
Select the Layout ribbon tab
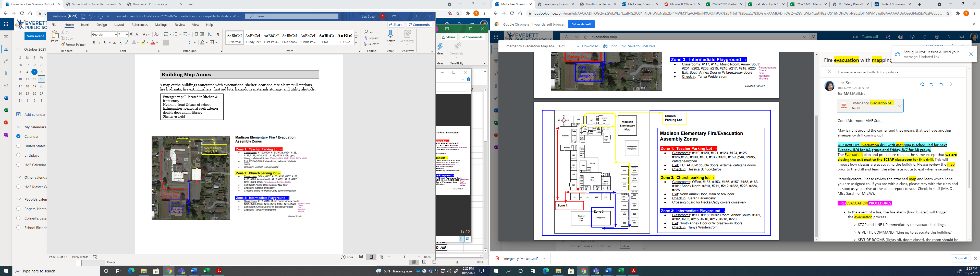pos(119,25)
